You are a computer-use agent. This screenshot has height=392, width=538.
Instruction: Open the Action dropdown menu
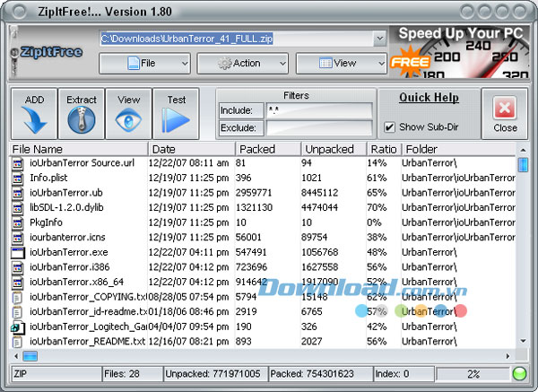pyautogui.click(x=243, y=63)
